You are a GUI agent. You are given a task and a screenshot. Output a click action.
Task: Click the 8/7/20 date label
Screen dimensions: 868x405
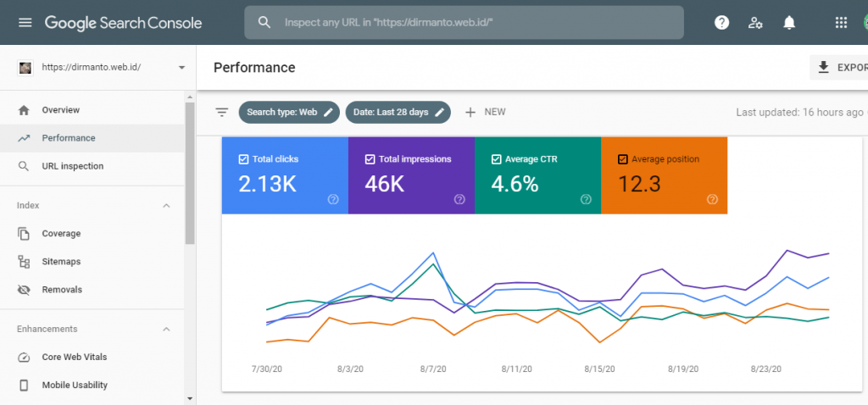(x=433, y=369)
